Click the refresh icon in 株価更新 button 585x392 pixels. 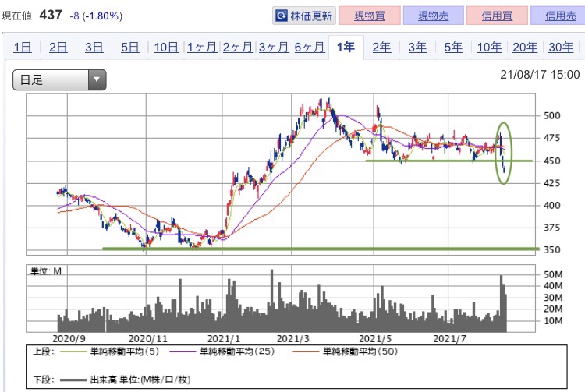pyautogui.click(x=281, y=16)
